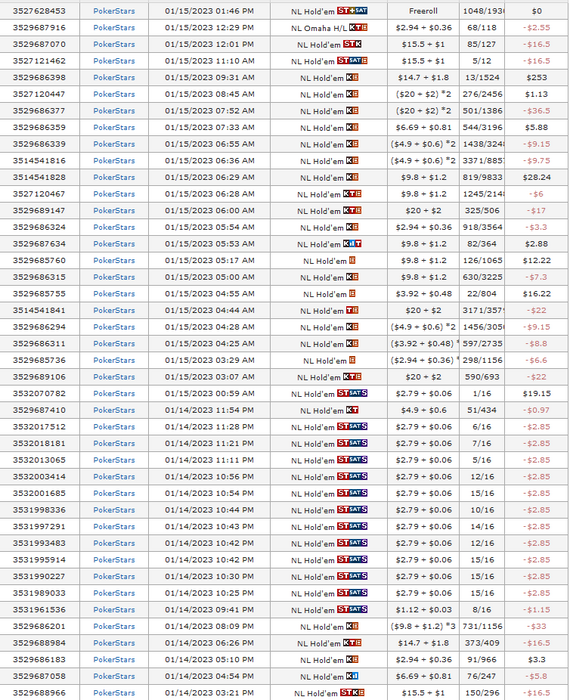Click the $12.22 result value

pyautogui.click(x=537, y=260)
